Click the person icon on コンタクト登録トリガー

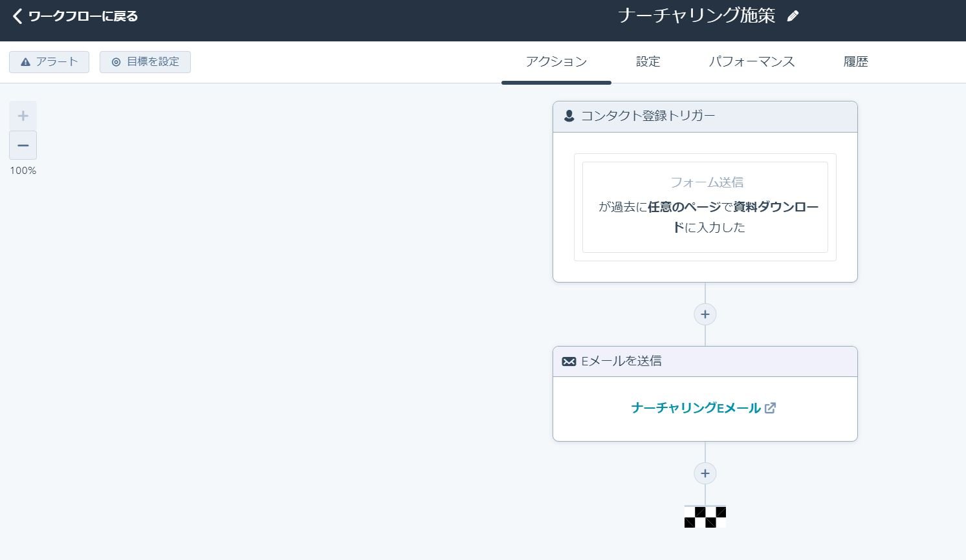(x=569, y=116)
